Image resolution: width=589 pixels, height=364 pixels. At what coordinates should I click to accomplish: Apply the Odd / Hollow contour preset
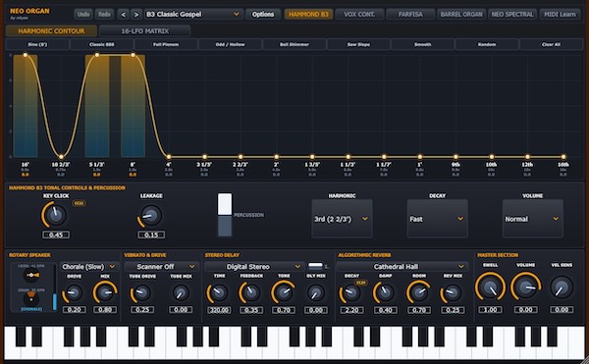pyautogui.click(x=231, y=44)
